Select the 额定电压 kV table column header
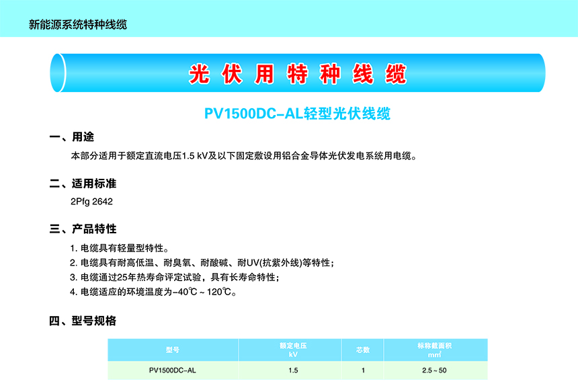578x392 pixels. pos(293,350)
